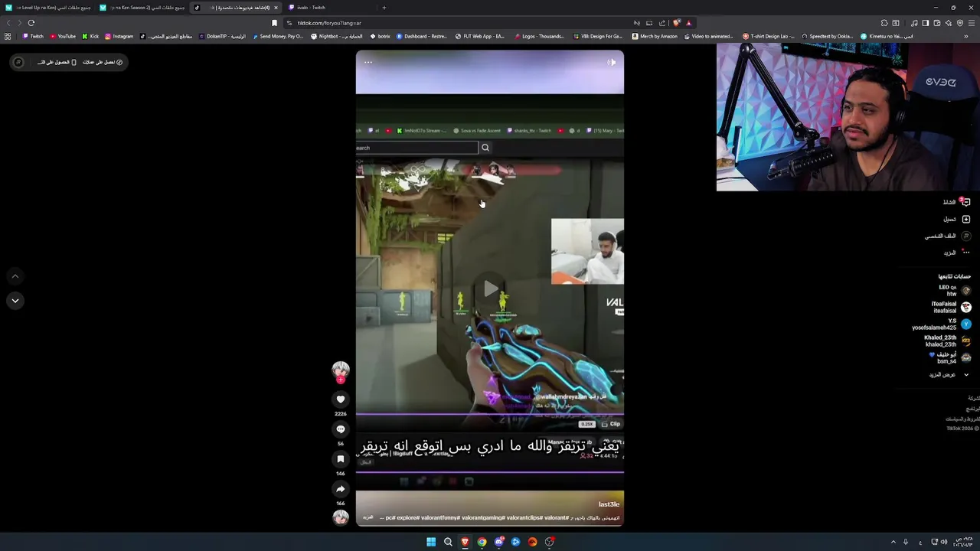Go to the next video with the down arrow
The image size is (980, 551).
(15, 301)
